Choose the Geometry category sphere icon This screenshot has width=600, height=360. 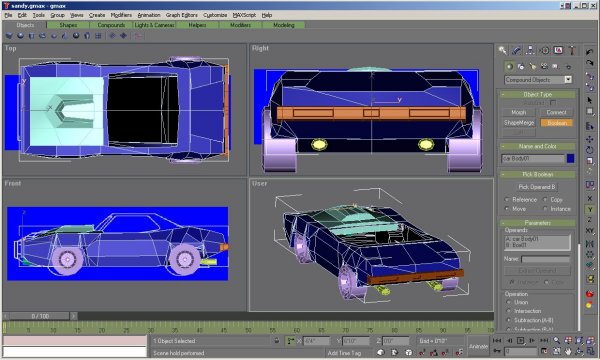pos(509,66)
